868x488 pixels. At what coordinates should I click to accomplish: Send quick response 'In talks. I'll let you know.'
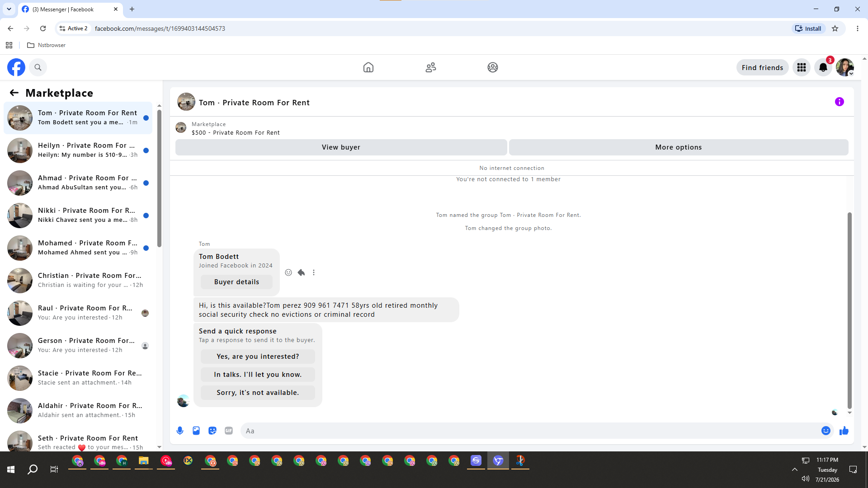click(x=258, y=375)
